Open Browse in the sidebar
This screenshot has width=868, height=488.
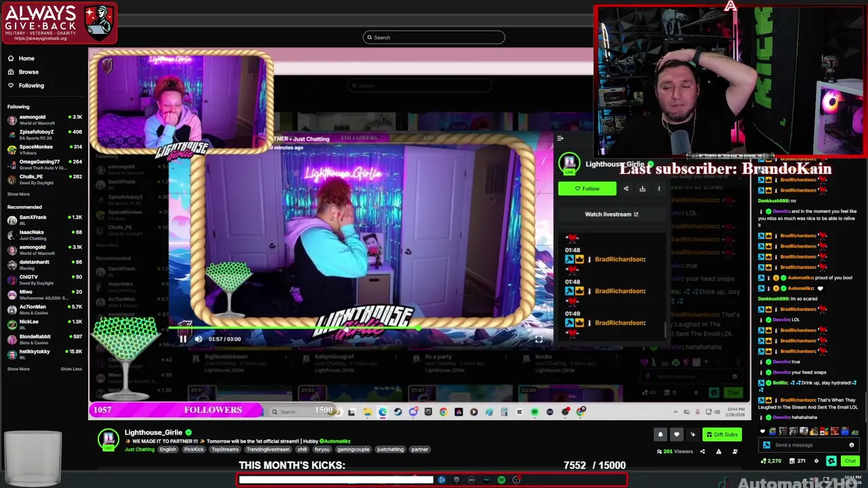pyautogui.click(x=22, y=72)
